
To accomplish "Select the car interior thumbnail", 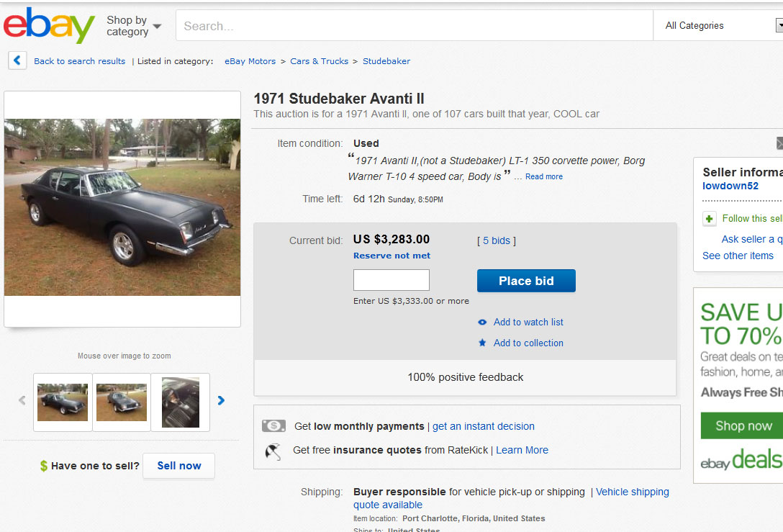I will [181, 402].
